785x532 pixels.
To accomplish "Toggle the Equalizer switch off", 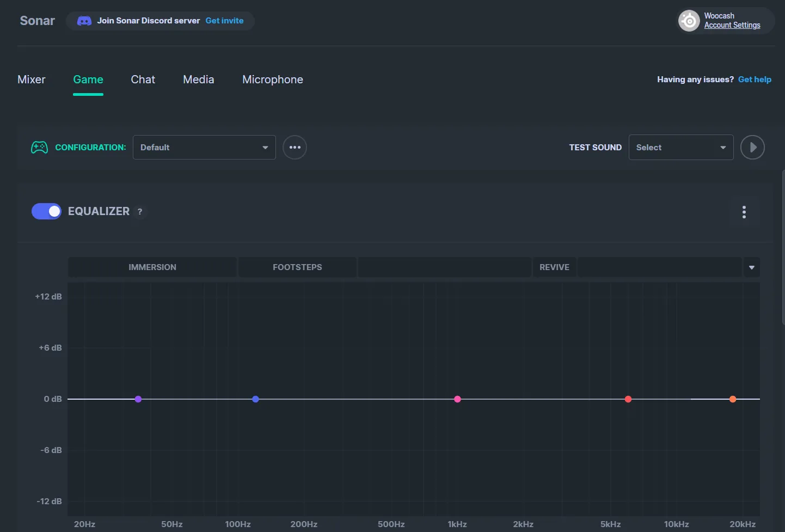I will tap(46, 211).
